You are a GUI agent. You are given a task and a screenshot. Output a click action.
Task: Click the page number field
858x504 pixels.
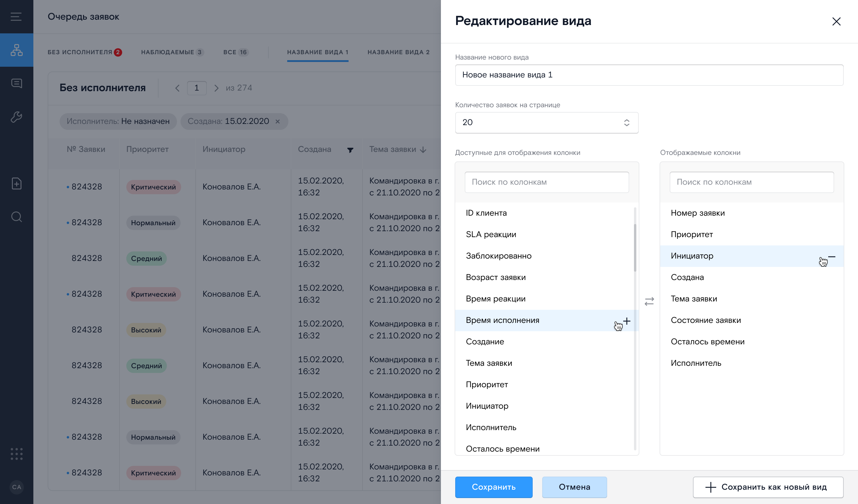point(197,88)
